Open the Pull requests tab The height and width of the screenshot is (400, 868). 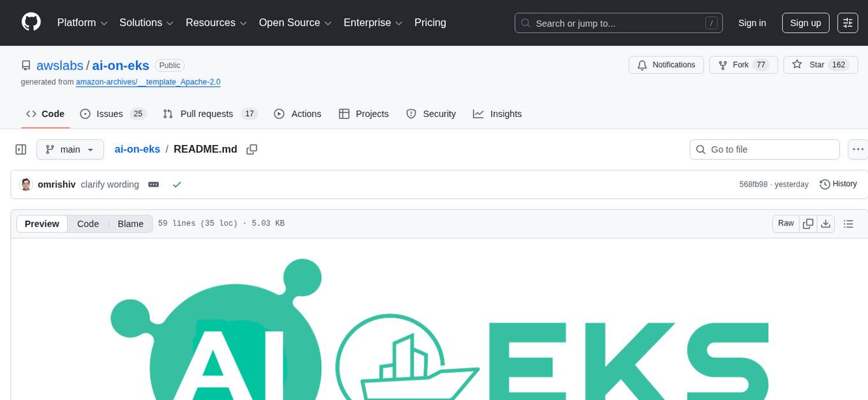tap(206, 114)
